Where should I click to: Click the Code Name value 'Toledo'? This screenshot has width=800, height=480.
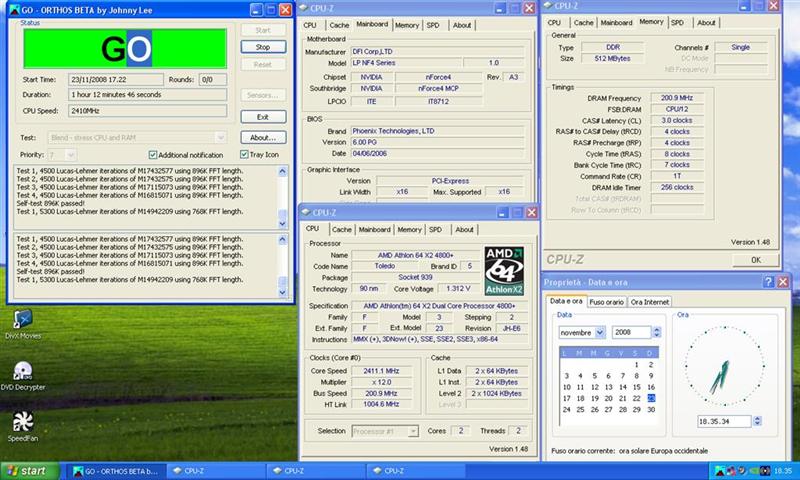[x=384, y=266]
